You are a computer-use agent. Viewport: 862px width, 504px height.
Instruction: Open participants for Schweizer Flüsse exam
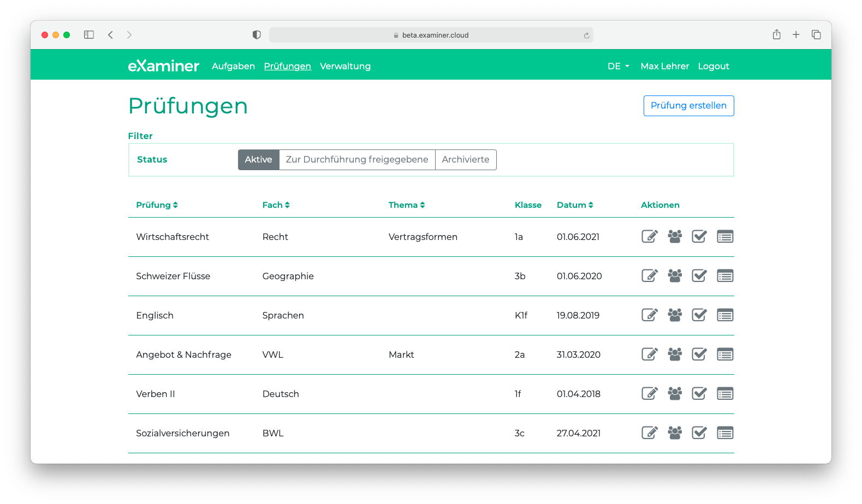coord(675,276)
